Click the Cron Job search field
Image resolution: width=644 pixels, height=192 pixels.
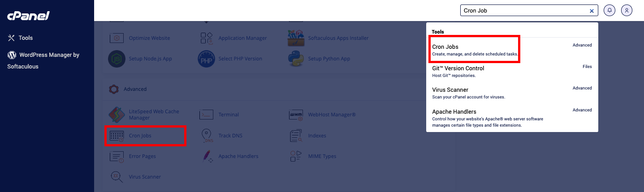[x=524, y=11]
